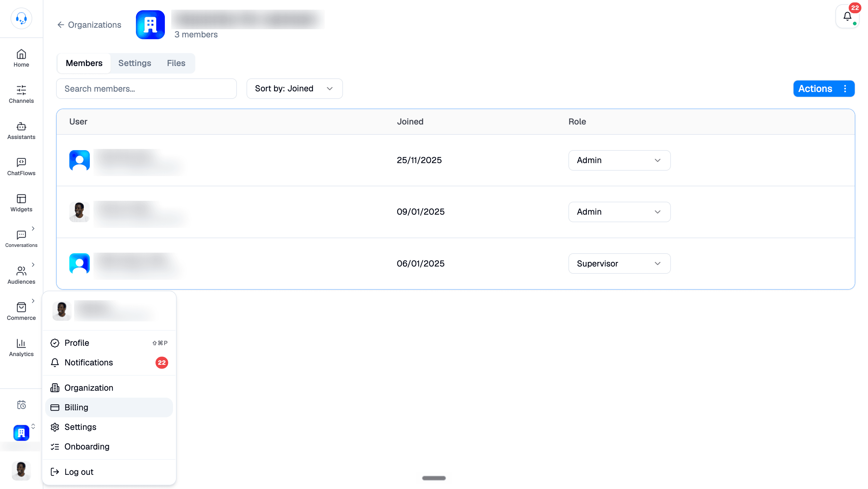This screenshot has width=868, height=489.
Task: Click the user avatar at sidebar bottom
Action: 21,471
